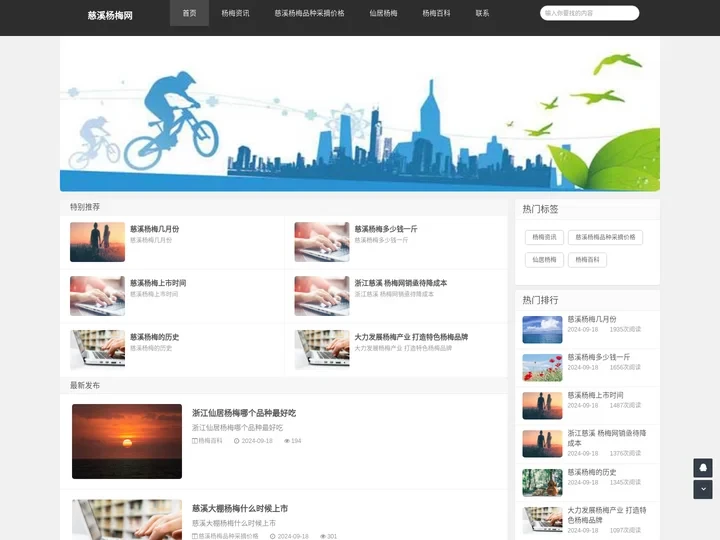The image size is (720, 540).
Task: Open hot ranking item 慈溪杨梅上市时间
Action: pyautogui.click(x=596, y=395)
